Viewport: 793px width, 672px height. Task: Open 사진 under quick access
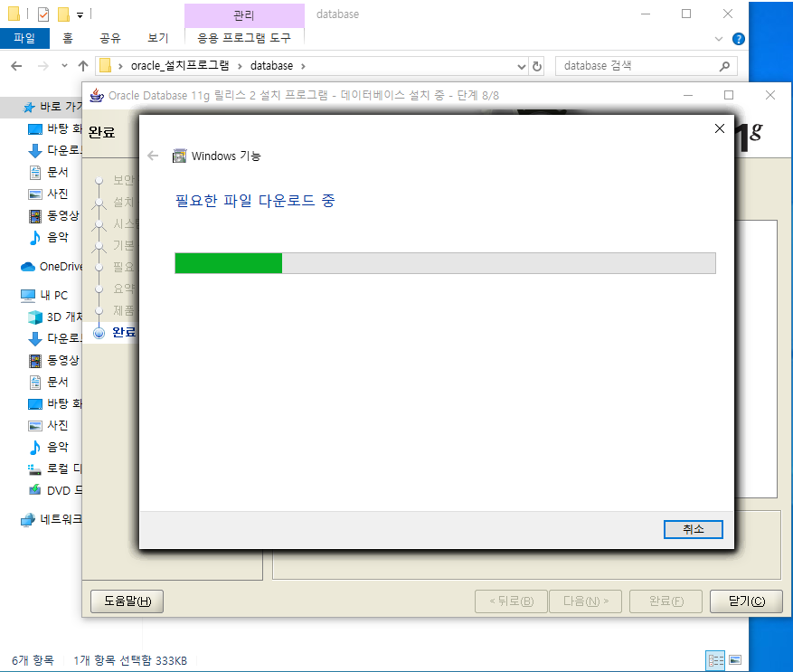click(48, 194)
